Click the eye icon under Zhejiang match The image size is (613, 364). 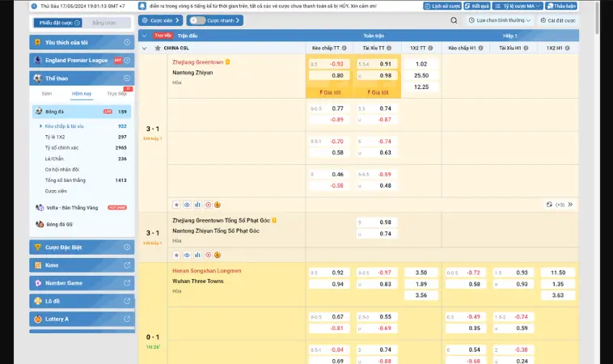click(x=187, y=205)
